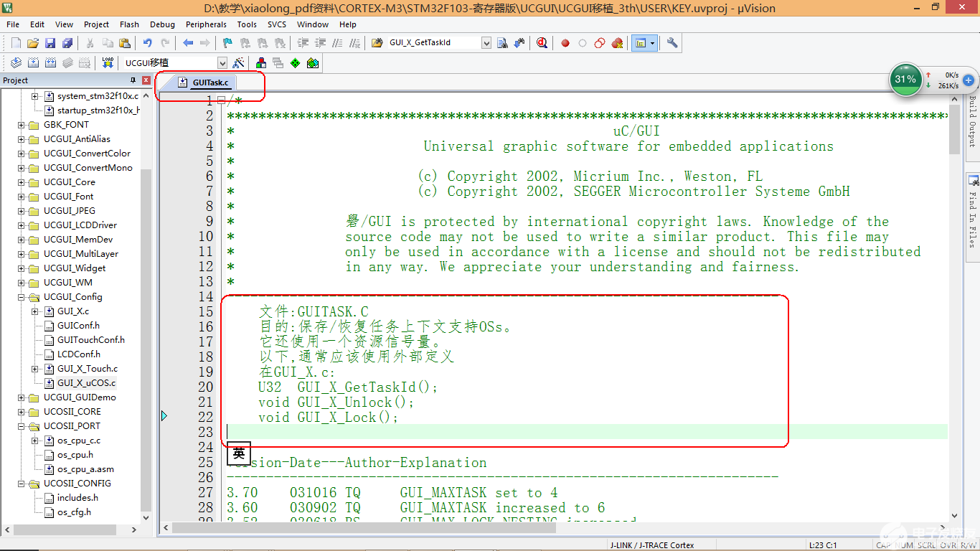The image size is (980, 551).
Task: Click the Undo arrow icon
Action: (148, 43)
